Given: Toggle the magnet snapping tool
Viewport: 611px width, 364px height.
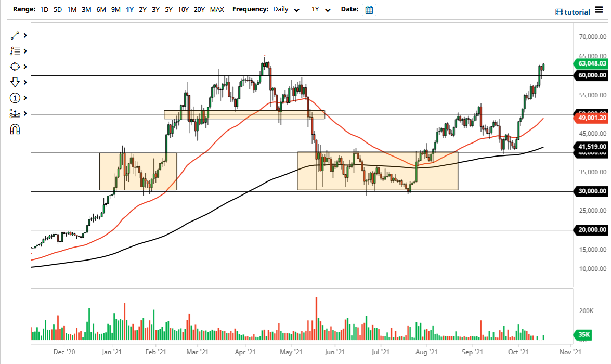Looking at the screenshot, I should (15, 129).
